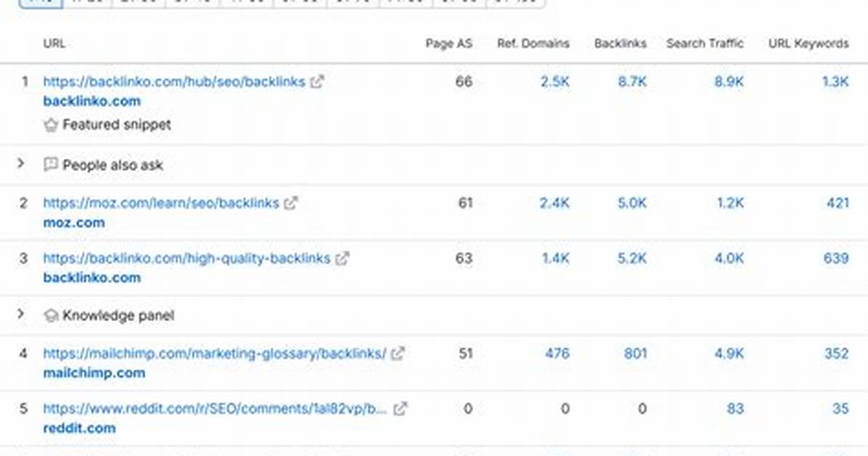Click the URL column header
Viewport: 868px width, 456px height.
tap(54, 44)
